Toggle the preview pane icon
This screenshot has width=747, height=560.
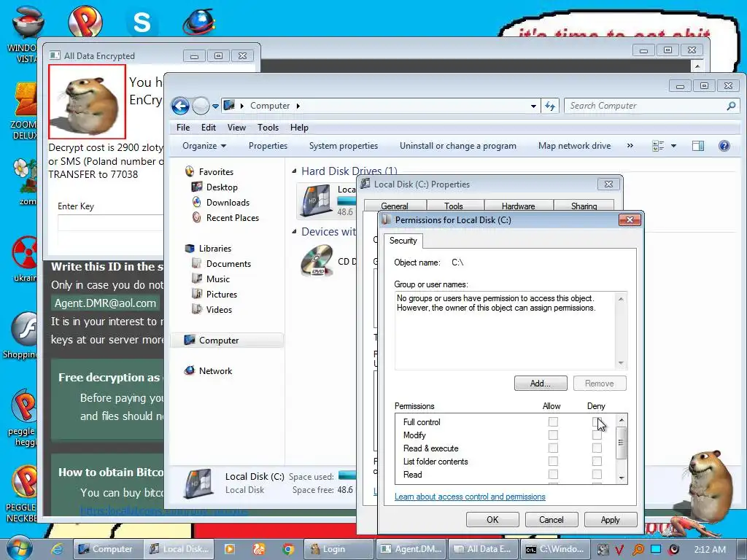click(x=698, y=146)
